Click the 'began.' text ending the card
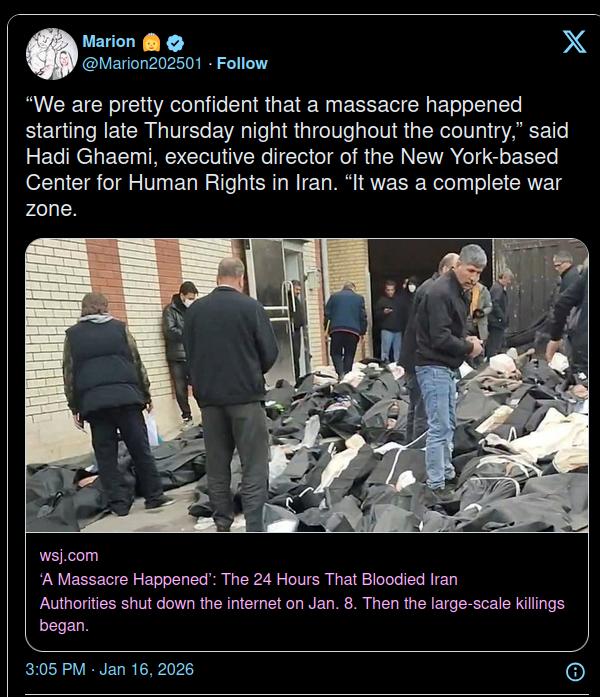 click(64, 625)
